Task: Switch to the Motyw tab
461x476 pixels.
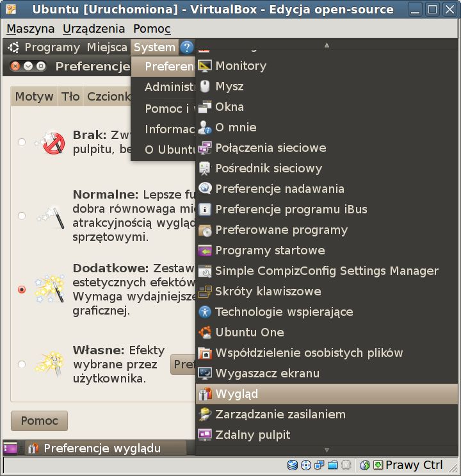Action: 35,97
